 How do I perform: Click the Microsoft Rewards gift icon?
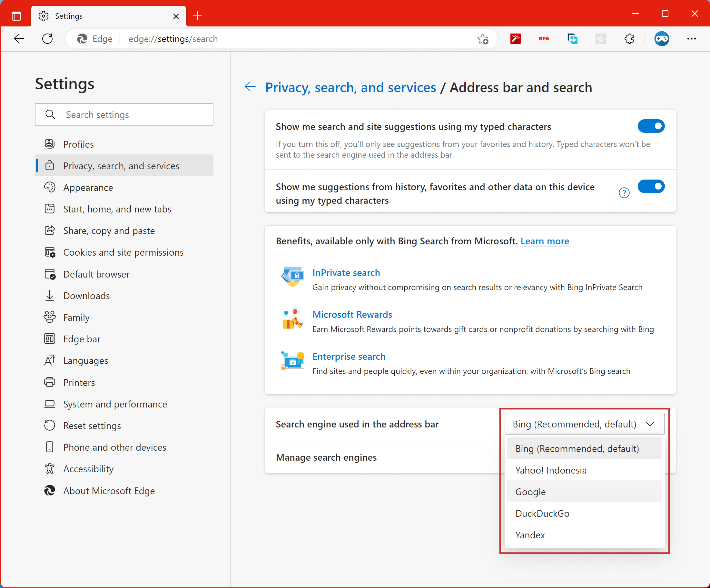click(292, 319)
